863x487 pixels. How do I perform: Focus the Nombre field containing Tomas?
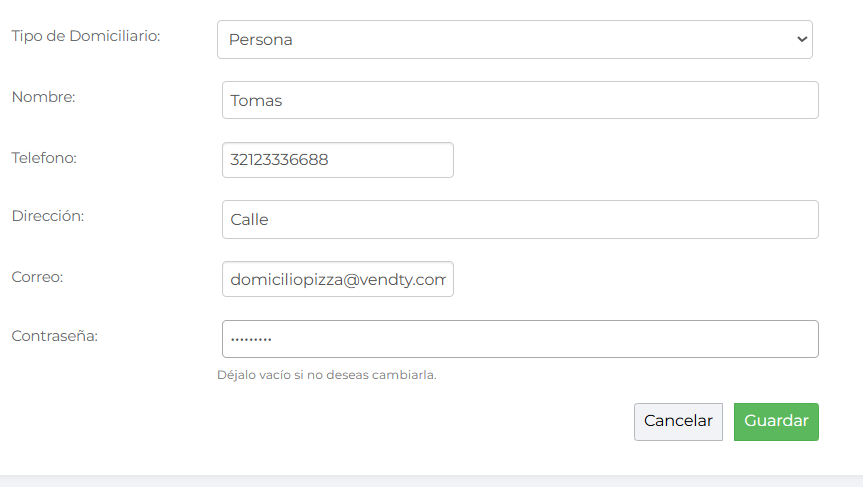point(520,100)
